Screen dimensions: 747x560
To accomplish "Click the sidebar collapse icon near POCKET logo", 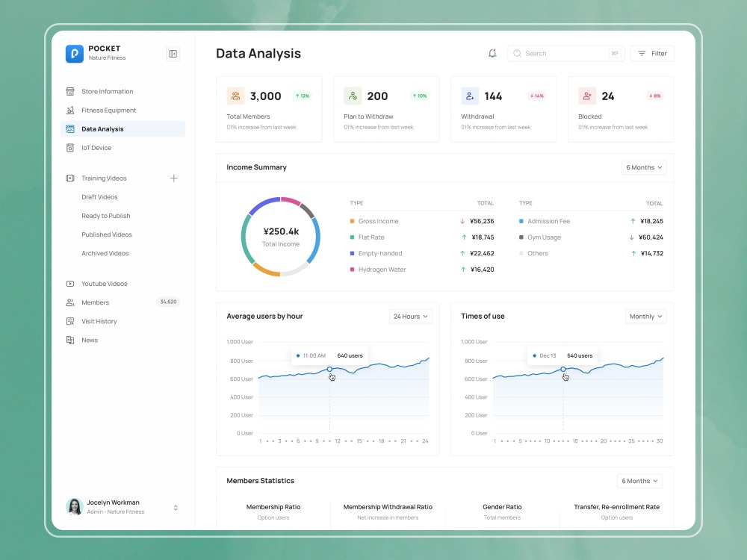I will click(x=173, y=54).
